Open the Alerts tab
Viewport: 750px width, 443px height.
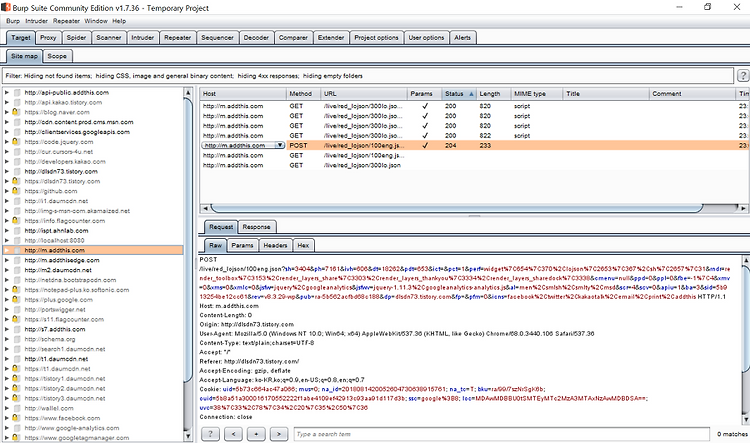462,37
